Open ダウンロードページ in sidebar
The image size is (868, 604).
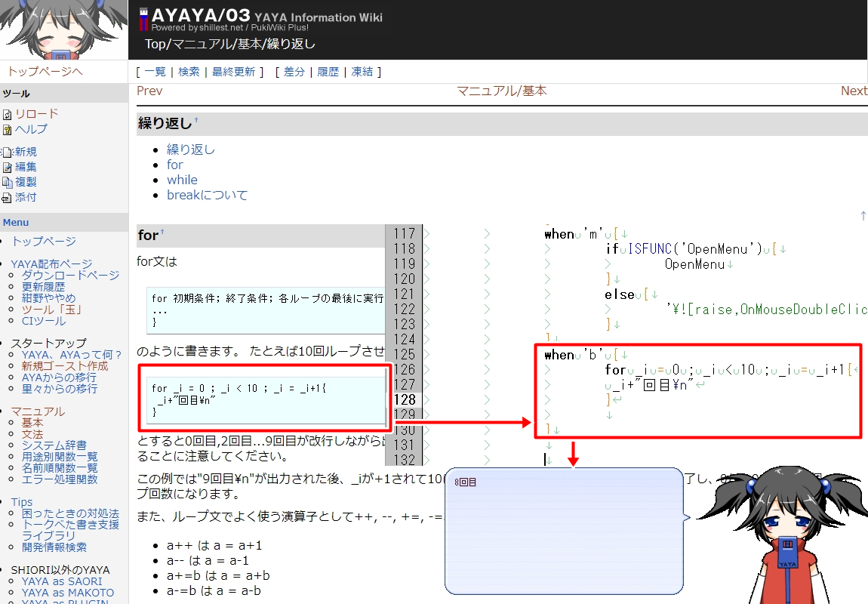(70, 275)
